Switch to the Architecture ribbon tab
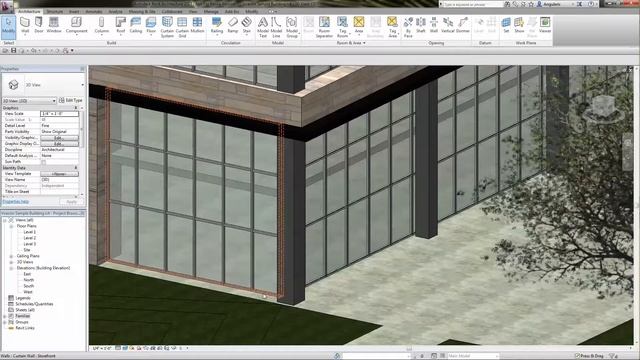This screenshot has height=360, width=640. (29, 11)
